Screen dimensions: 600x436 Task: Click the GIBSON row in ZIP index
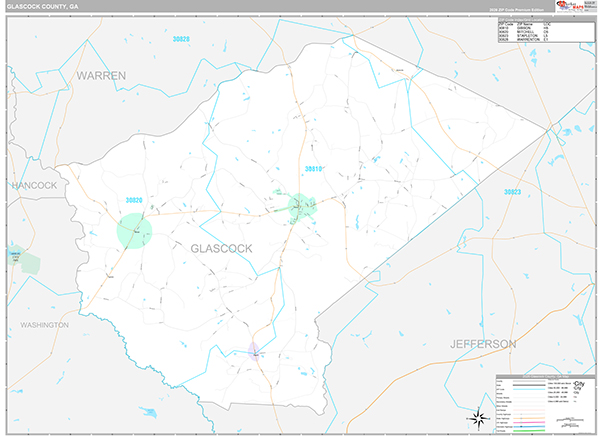(x=523, y=28)
